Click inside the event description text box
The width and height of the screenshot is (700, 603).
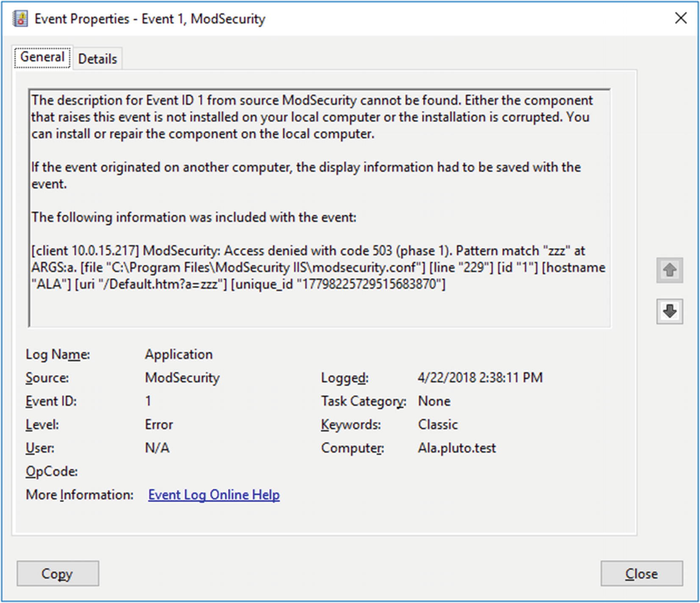coord(319,207)
